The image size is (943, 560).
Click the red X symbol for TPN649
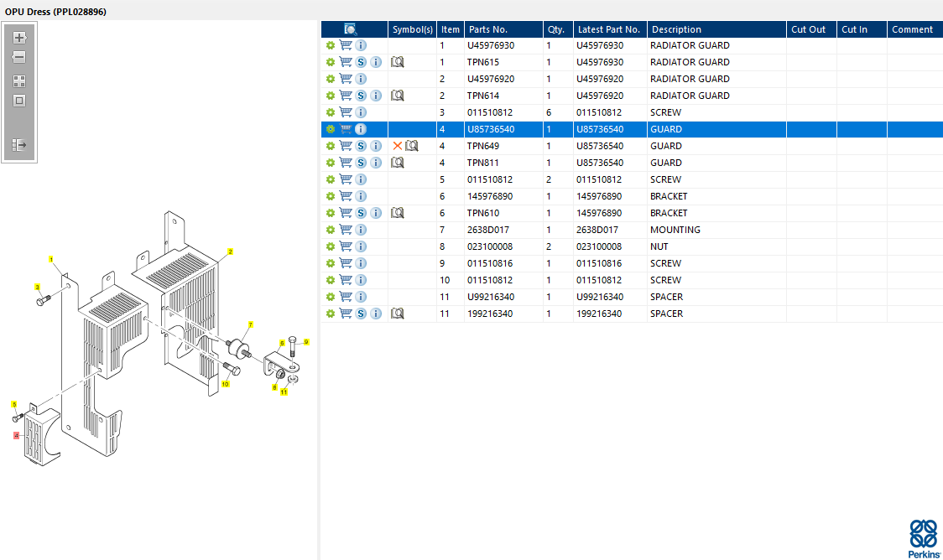click(397, 146)
